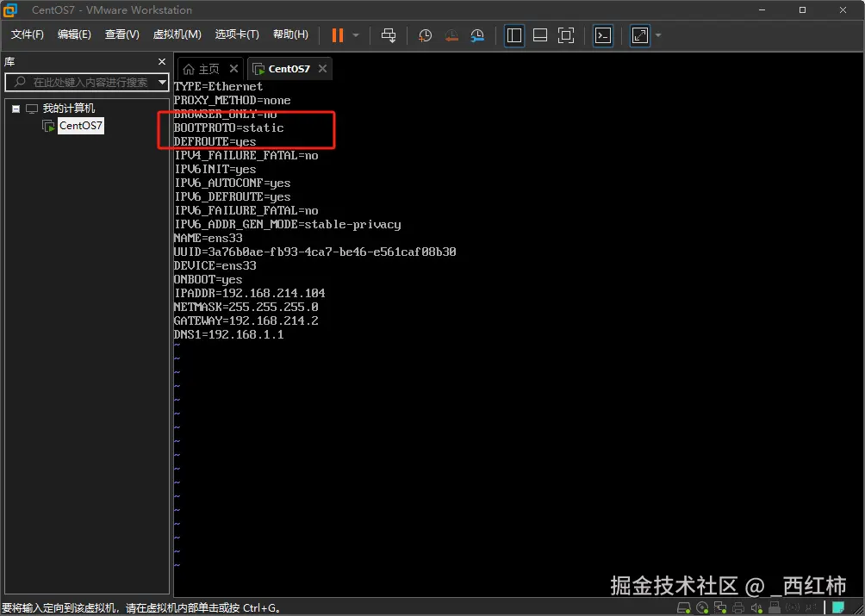Click the IPV6_DEFROUTE=yes line
This screenshot has width=865, height=616.
tap(233, 197)
